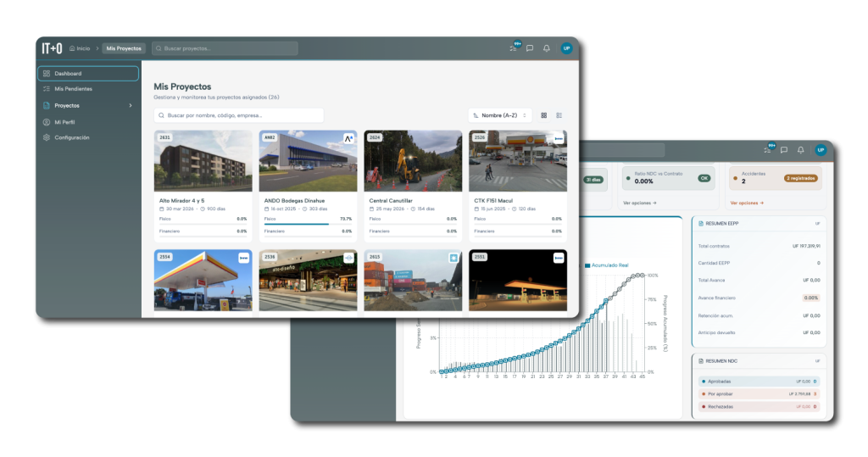
Task: Click company logo on project 2615 card
Action: click(453, 258)
